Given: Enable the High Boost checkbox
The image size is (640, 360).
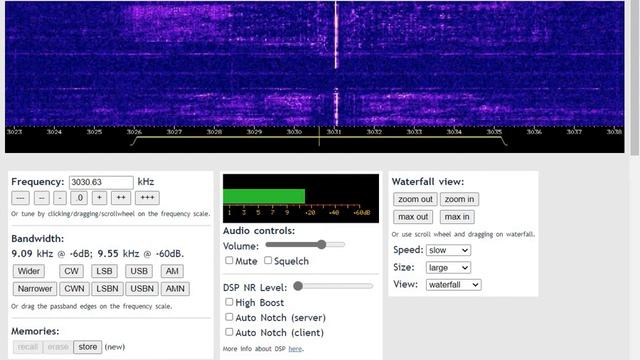Looking at the screenshot, I should point(229,302).
